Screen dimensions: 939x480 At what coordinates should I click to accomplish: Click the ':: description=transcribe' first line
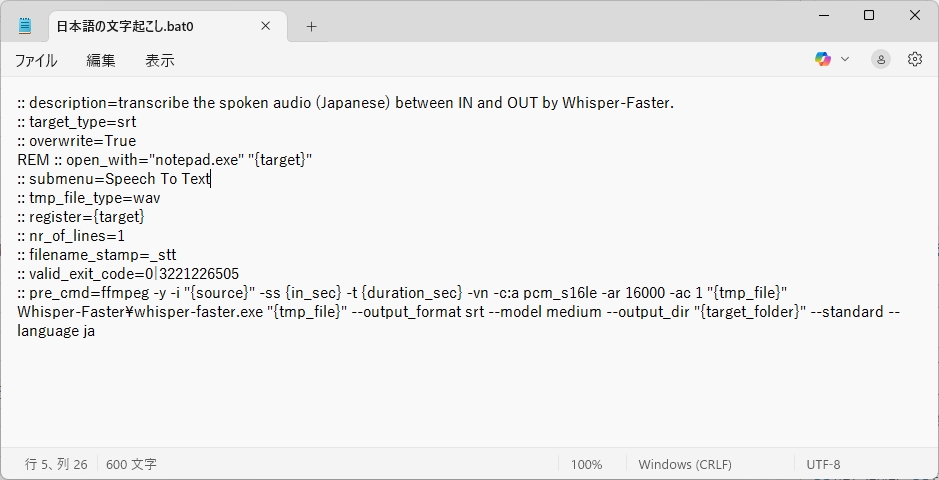pyautogui.click(x=346, y=103)
